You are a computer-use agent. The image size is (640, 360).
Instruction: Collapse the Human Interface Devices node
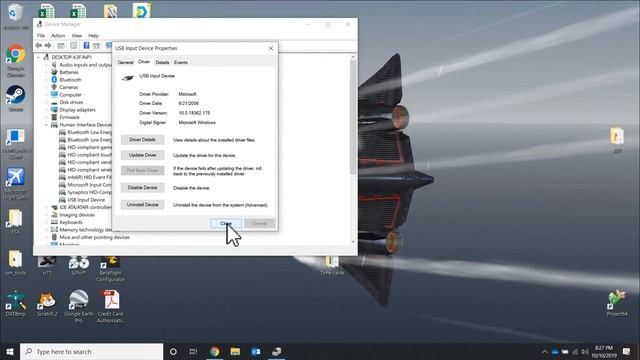coord(47,124)
